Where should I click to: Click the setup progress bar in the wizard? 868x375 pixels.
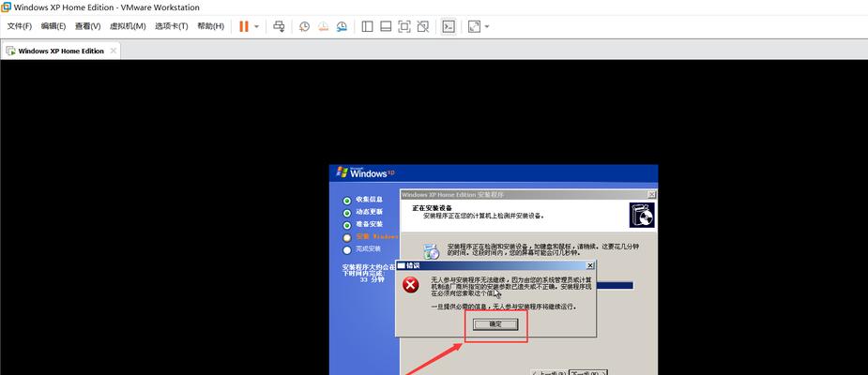tap(614, 285)
